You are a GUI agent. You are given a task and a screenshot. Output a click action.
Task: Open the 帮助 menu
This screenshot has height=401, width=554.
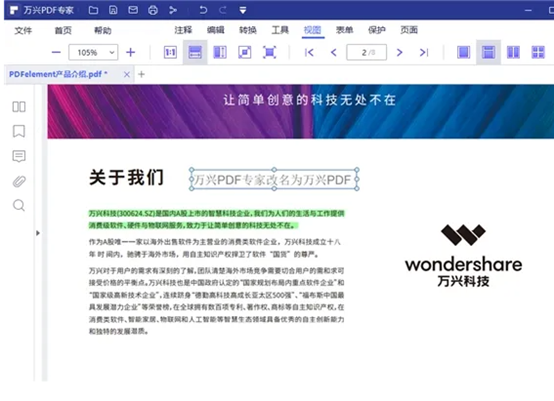click(103, 31)
